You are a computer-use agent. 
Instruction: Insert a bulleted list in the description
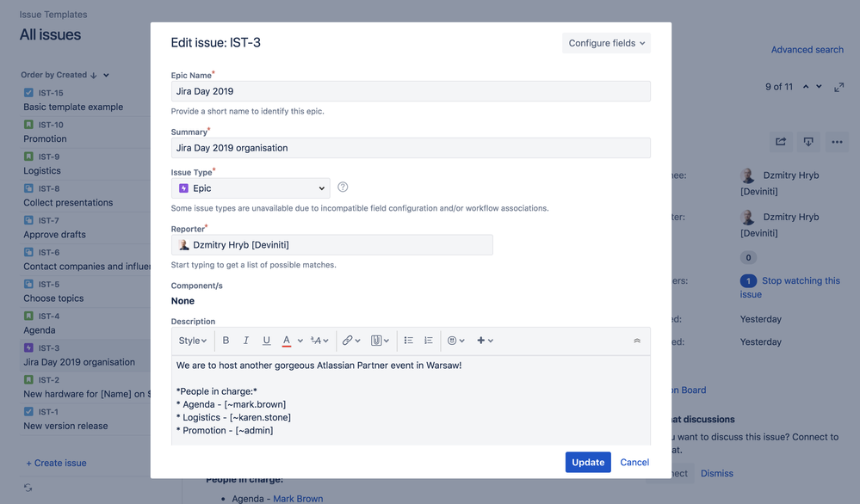coord(408,340)
